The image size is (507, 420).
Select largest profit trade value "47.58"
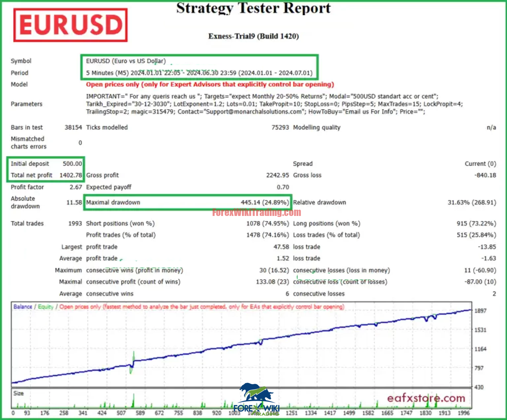[281, 247]
